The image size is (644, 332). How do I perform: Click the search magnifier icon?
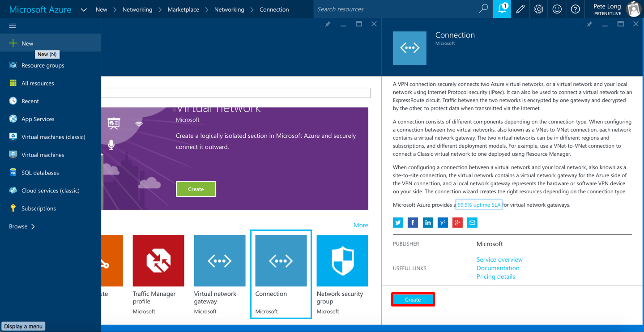point(483,9)
